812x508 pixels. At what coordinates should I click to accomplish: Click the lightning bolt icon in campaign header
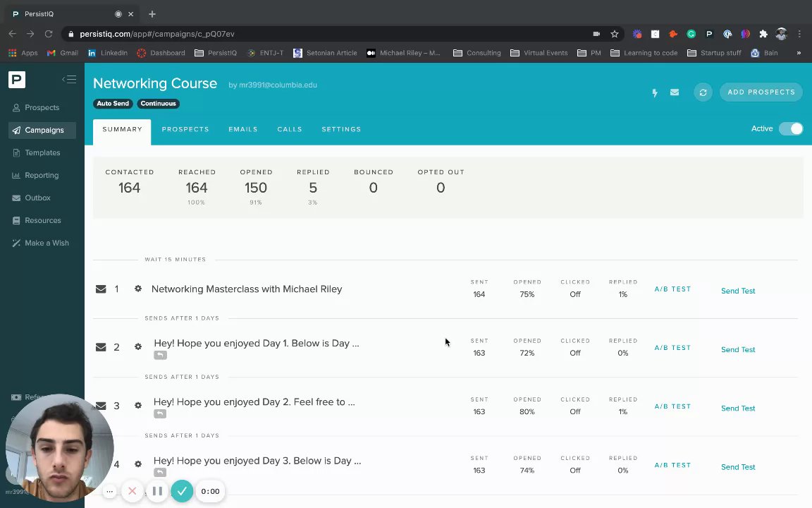655,92
